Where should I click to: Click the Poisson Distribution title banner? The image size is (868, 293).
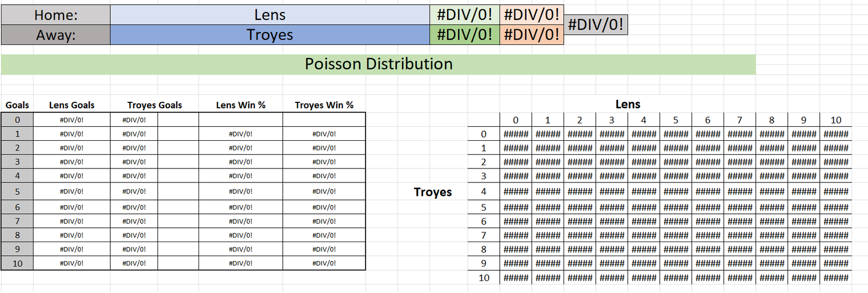click(378, 64)
